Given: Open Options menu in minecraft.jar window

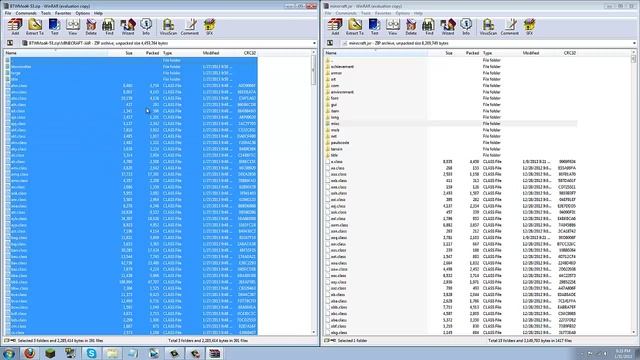Looking at the screenshot, I should pos(402,13).
